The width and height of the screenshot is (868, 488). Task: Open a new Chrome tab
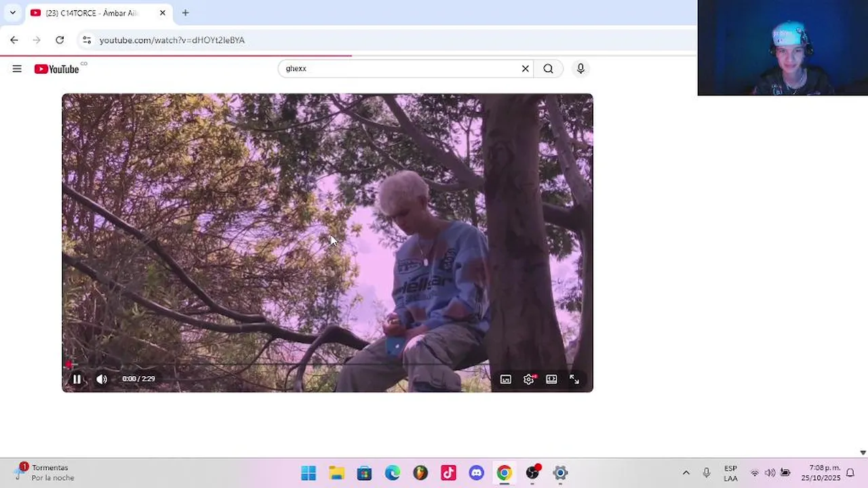coord(185,13)
